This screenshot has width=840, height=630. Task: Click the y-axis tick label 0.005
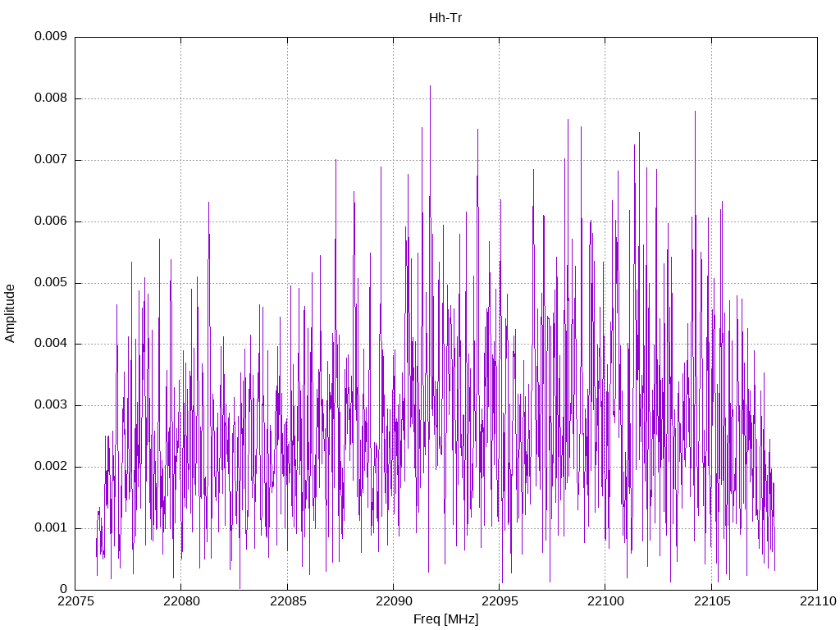coord(51,282)
